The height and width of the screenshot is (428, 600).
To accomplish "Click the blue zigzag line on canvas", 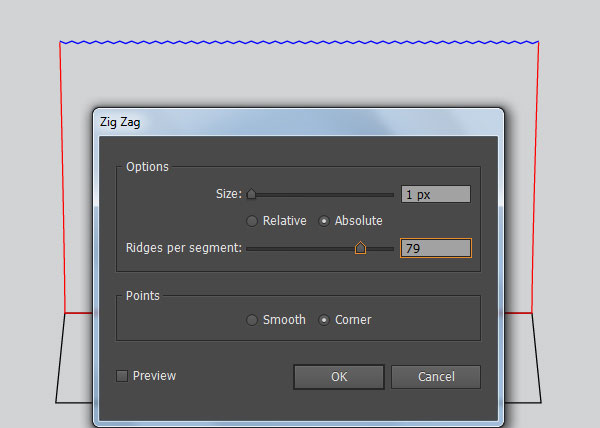I will point(299,42).
